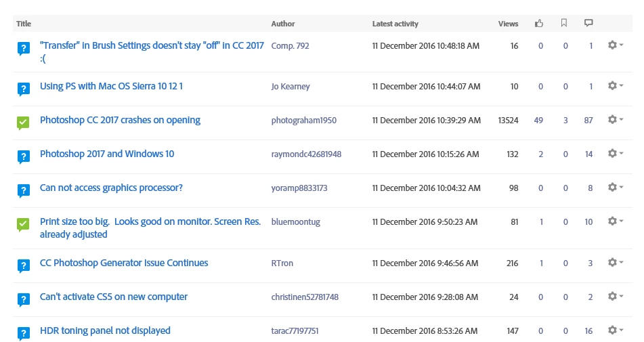Image resolution: width=644 pixels, height=342 pixels.
Task: Open gear menu for Photoshop CC 2017 crashes thread
Action: 616,119
